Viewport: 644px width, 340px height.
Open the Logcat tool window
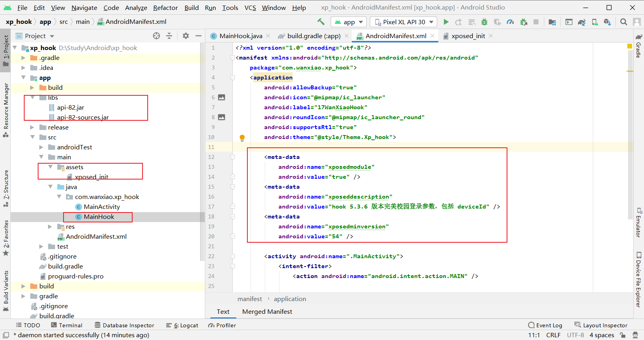click(182, 325)
